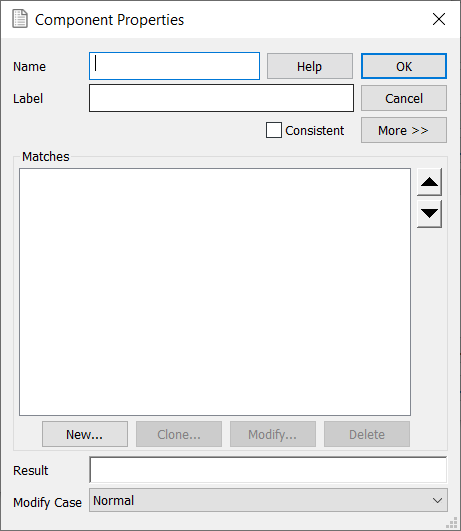Screen dimensions: 461x531
Task: Move the selected match up with the up arrow
Action: pyautogui.click(x=429, y=182)
